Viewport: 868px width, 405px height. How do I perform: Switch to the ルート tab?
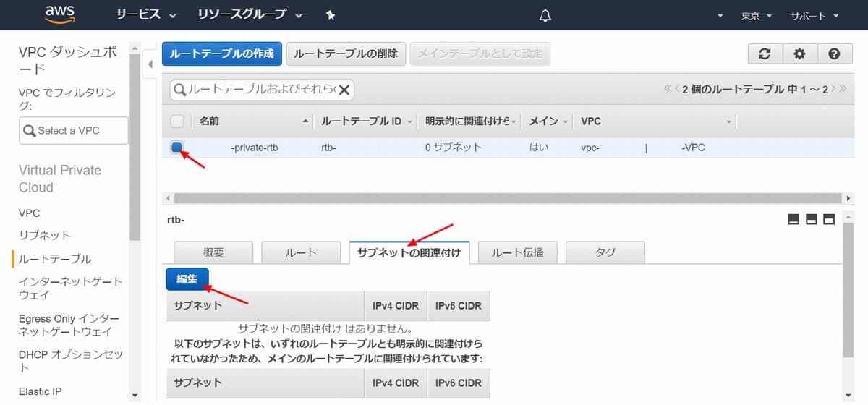pos(300,252)
